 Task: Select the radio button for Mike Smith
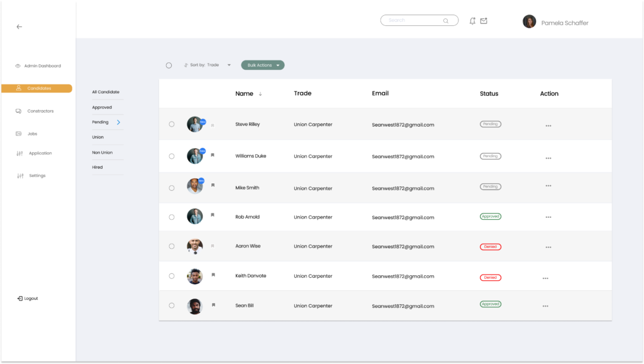[x=171, y=188]
